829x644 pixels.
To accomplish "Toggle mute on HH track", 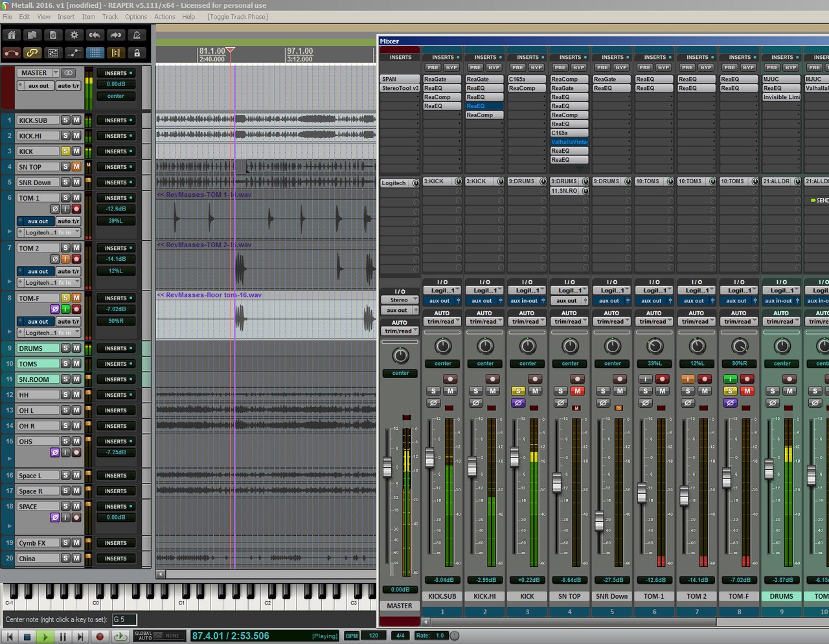I will click(x=76, y=395).
